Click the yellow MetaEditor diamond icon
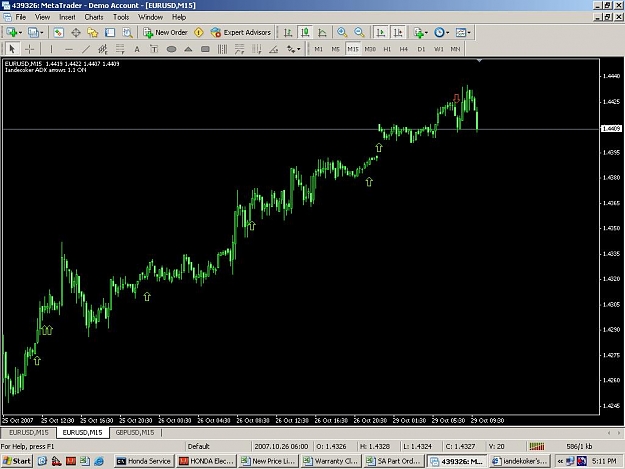This screenshot has width=625, height=469. [x=199, y=33]
